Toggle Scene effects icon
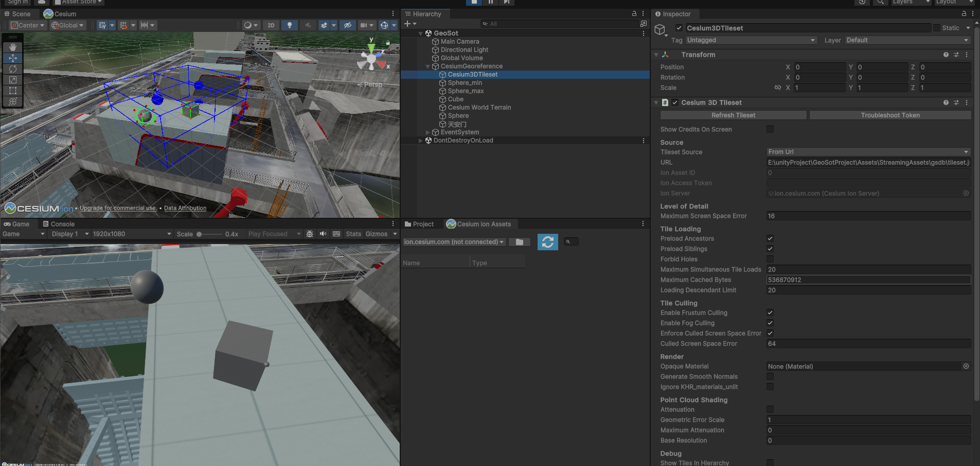Image resolution: width=980 pixels, height=466 pixels. tap(324, 25)
